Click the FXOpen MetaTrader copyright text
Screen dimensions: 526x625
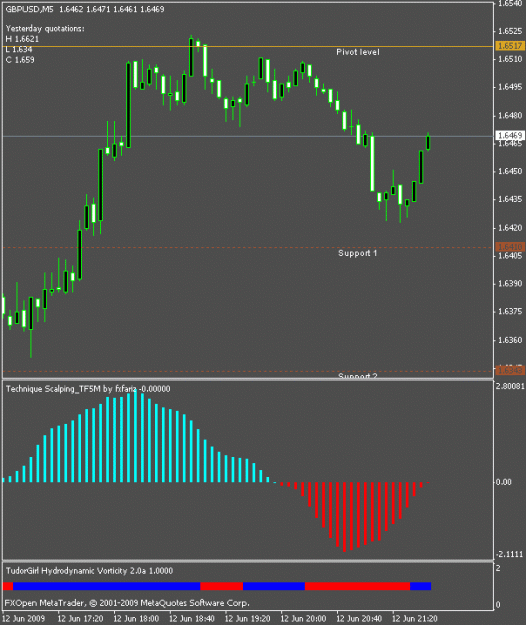[x=127, y=603]
